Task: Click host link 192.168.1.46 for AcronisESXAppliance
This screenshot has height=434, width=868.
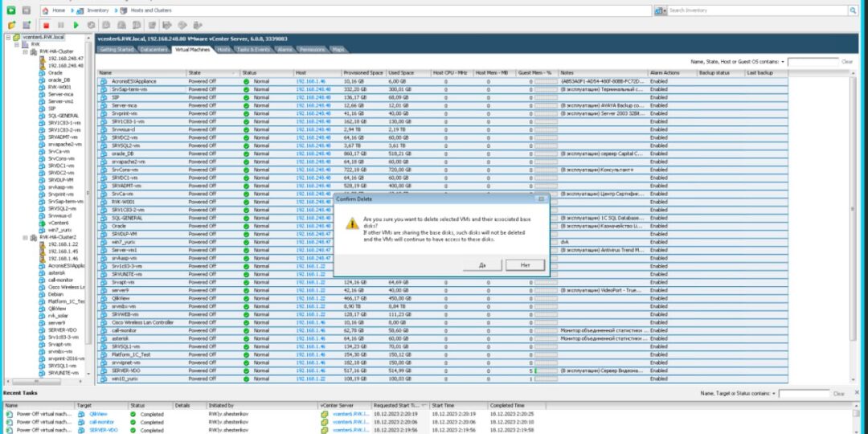Action: pos(310,81)
